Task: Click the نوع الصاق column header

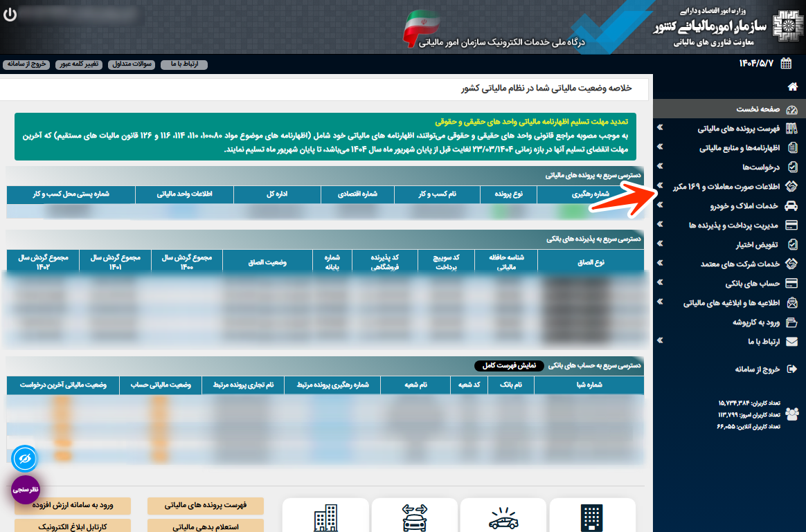Action: click(591, 262)
